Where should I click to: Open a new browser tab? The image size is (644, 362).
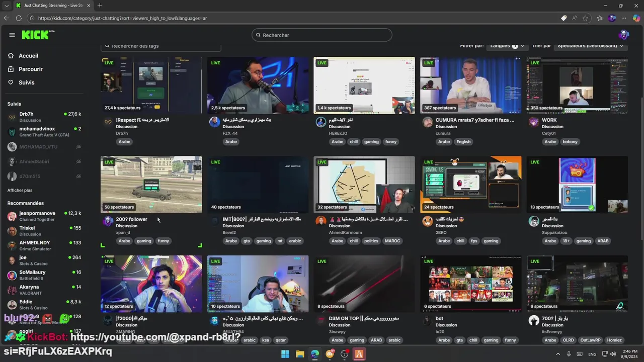pos(100,6)
